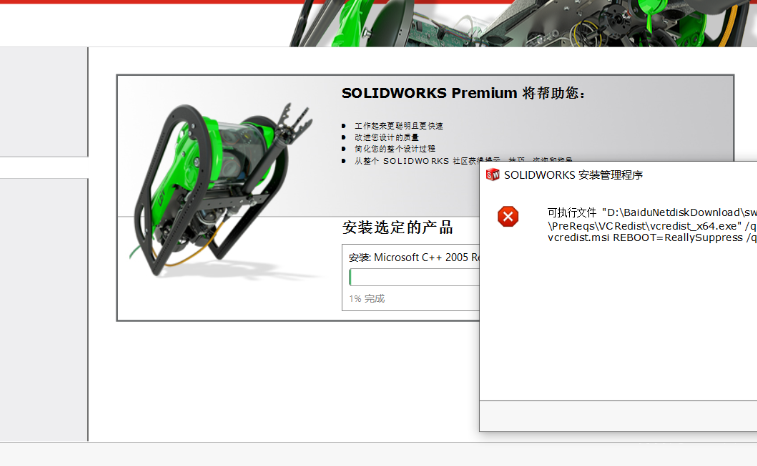
Task: Click the SOLIDWORKS logo in dialog title bar
Action: [x=492, y=175]
